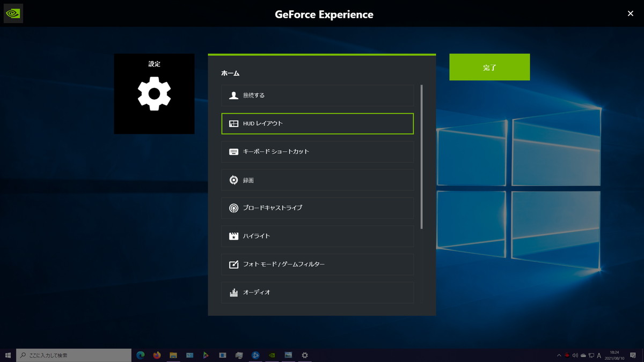
Task: Click the audio levels icon beside オーディオ
Action: pyautogui.click(x=233, y=293)
